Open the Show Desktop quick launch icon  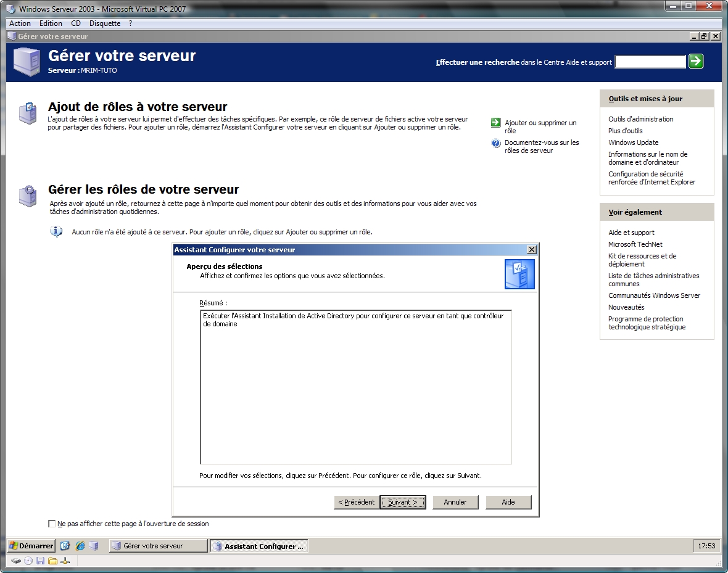[65, 546]
